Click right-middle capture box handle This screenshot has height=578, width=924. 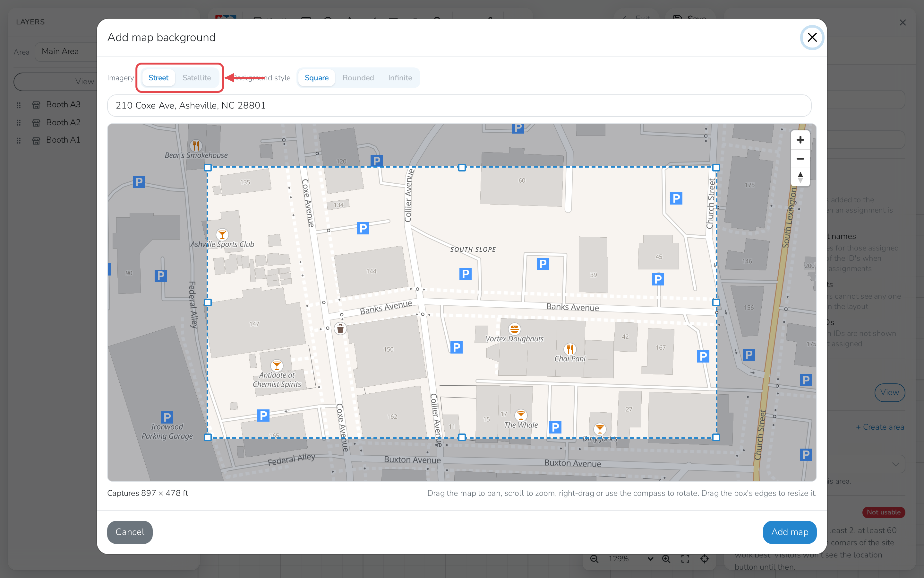pos(716,302)
